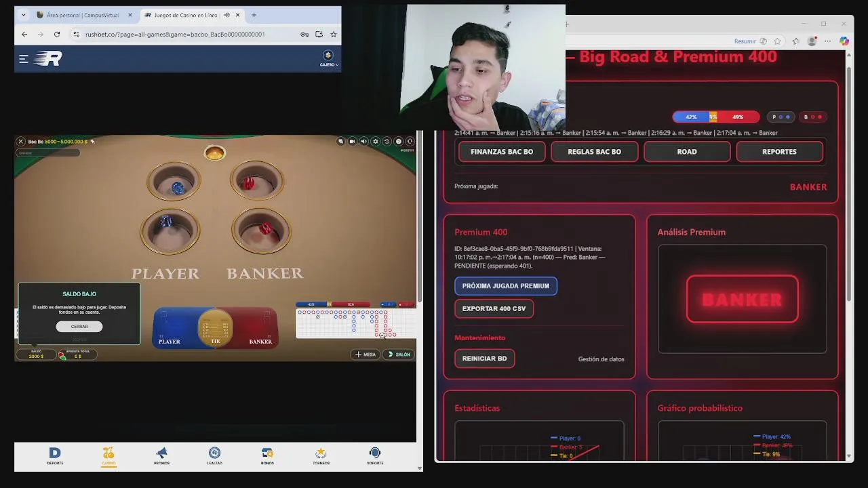868x488 pixels.
Task: Click the P blue dots pill
Action: pyautogui.click(x=781, y=117)
